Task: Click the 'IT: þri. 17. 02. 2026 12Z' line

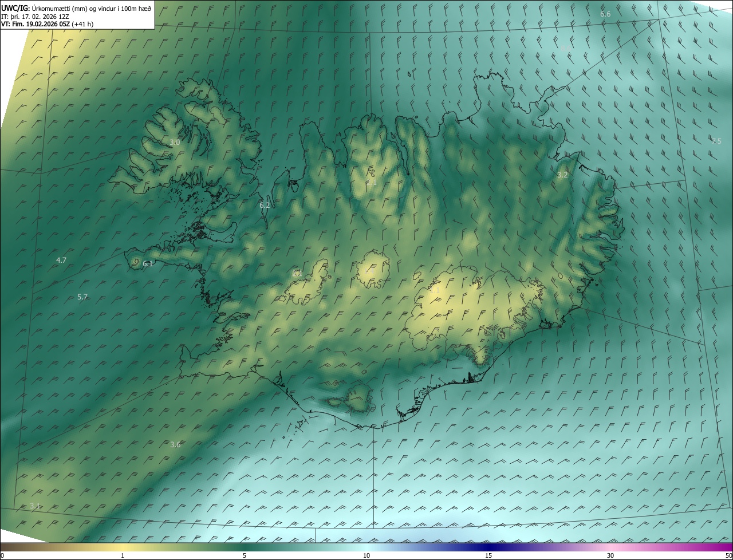Action: (35, 17)
